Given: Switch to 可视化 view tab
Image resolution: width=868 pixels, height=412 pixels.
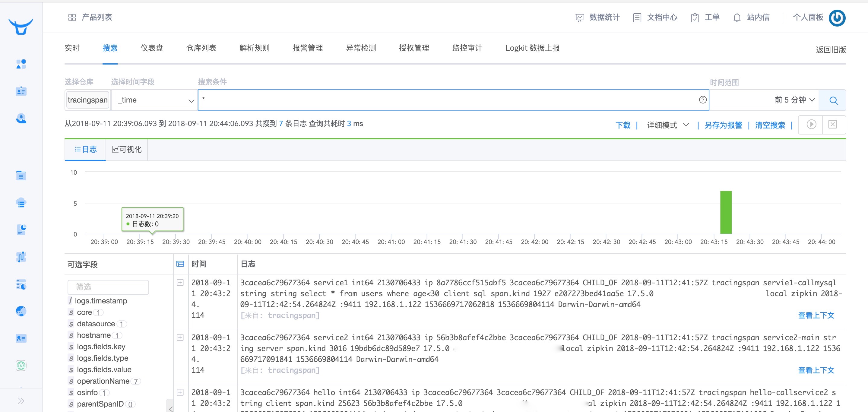Looking at the screenshot, I should (127, 150).
